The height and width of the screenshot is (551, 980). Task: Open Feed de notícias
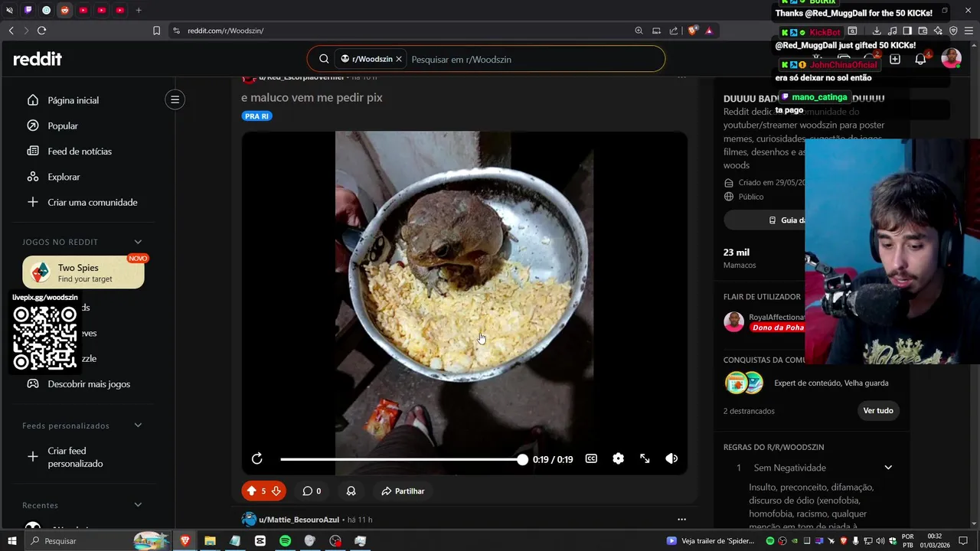click(x=80, y=152)
